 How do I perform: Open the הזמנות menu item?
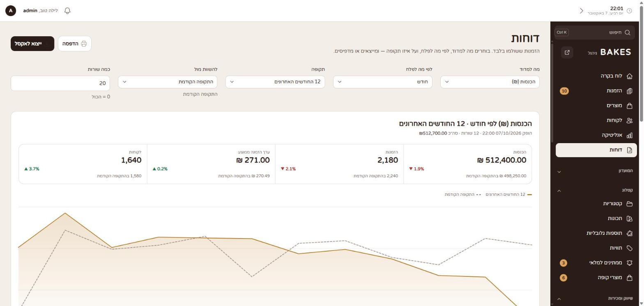tap(596, 91)
